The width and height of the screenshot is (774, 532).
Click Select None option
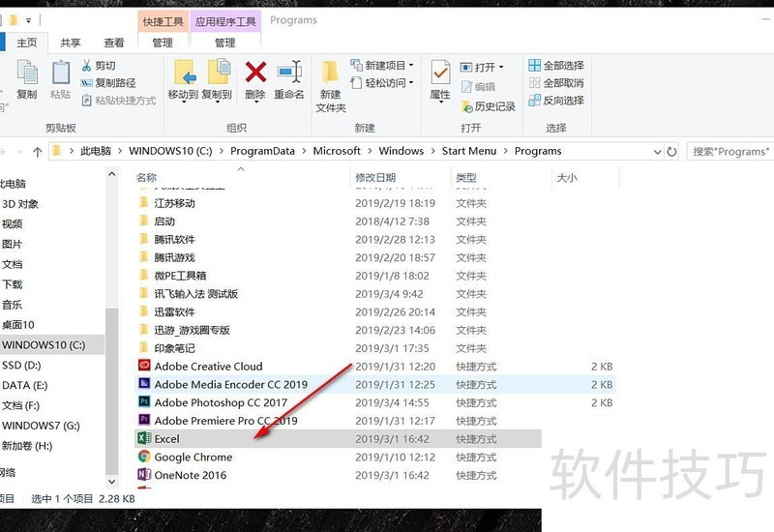click(x=556, y=83)
